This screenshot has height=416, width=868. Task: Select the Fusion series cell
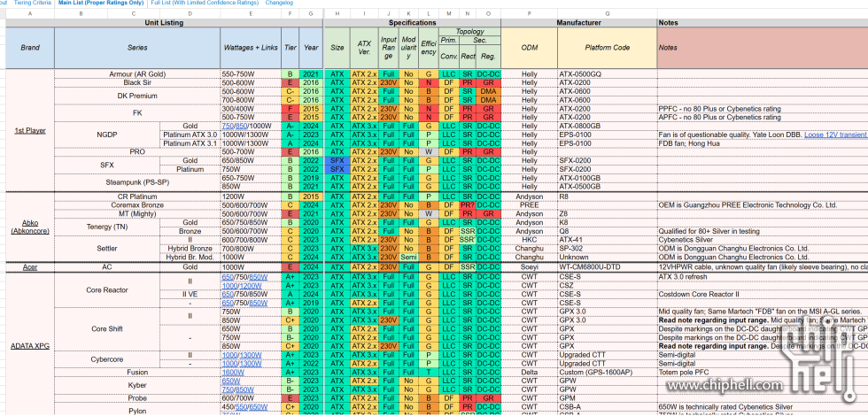point(137,373)
